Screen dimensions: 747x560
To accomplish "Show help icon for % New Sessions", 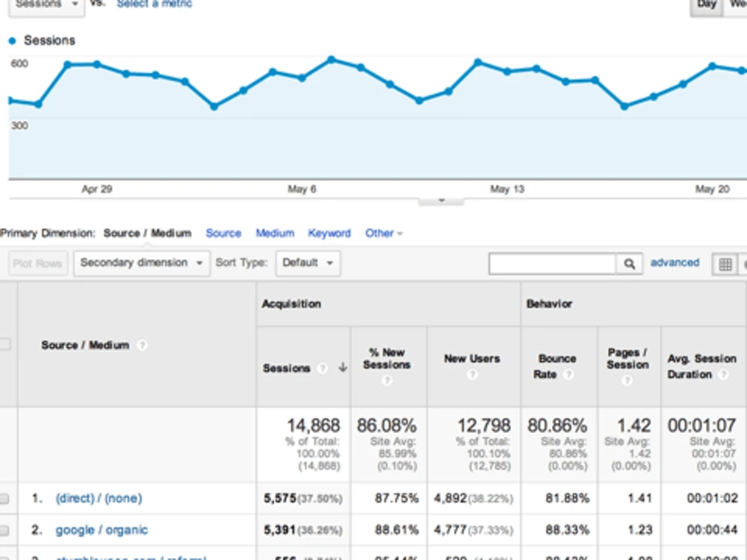I will click(387, 381).
